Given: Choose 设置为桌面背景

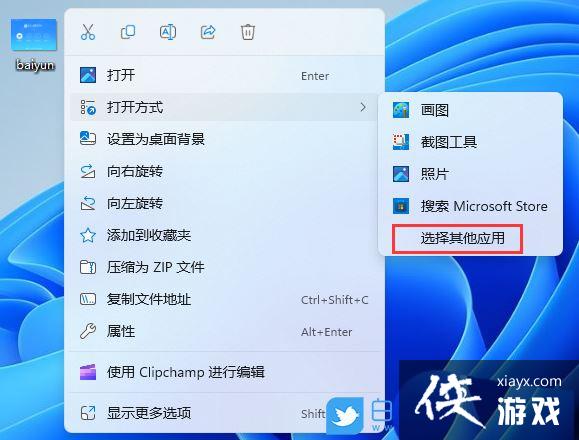Looking at the screenshot, I should [x=224, y=139].
